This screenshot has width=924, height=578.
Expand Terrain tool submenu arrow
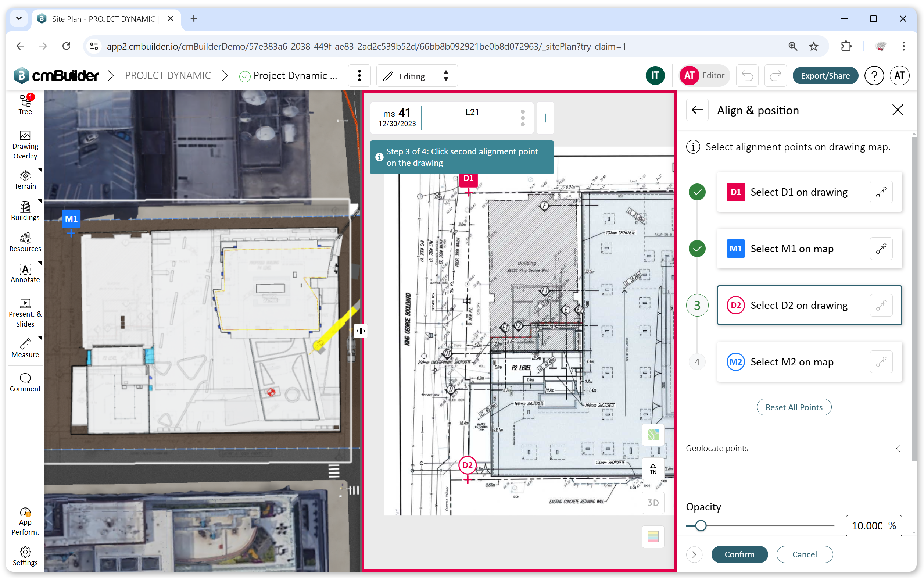(40, 169)
